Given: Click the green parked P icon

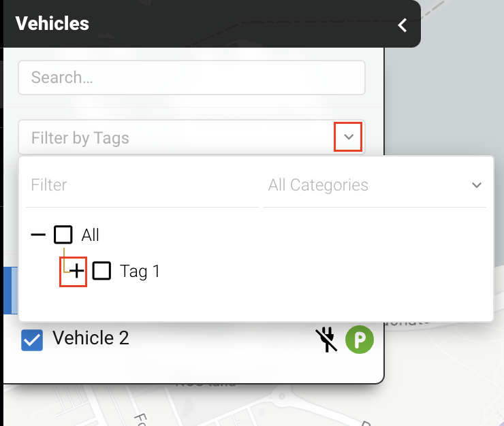Looking at the screenshot, I should point(360,339).
